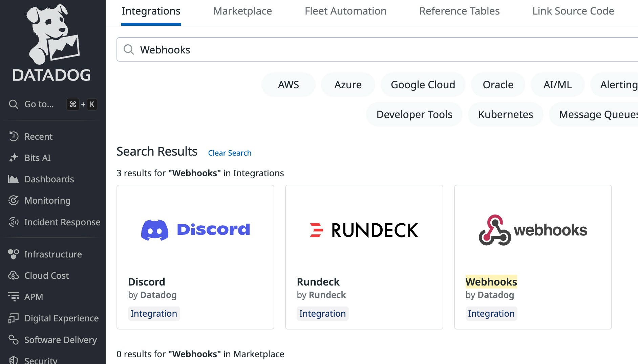
Task: Open Bits AI from the sidebar
Action: (x=37, y=158)
